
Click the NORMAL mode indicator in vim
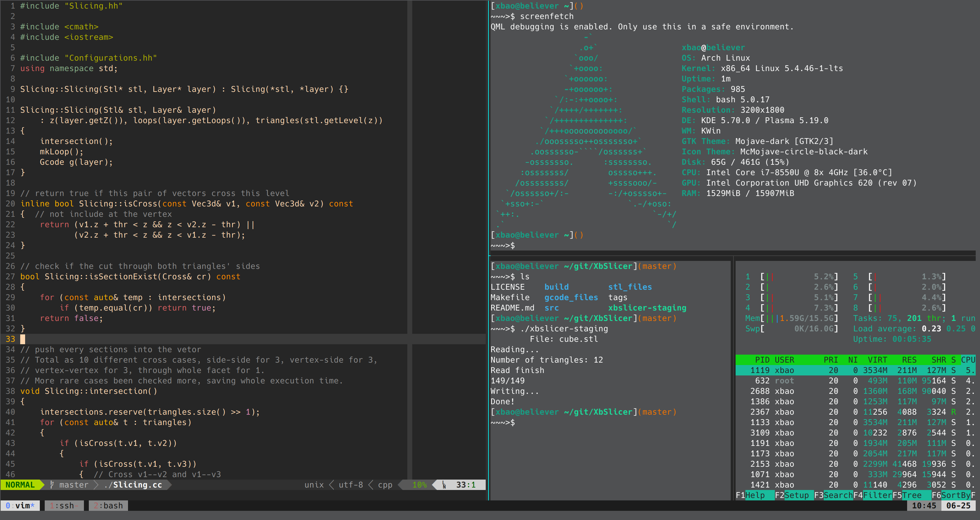[20, 484]
